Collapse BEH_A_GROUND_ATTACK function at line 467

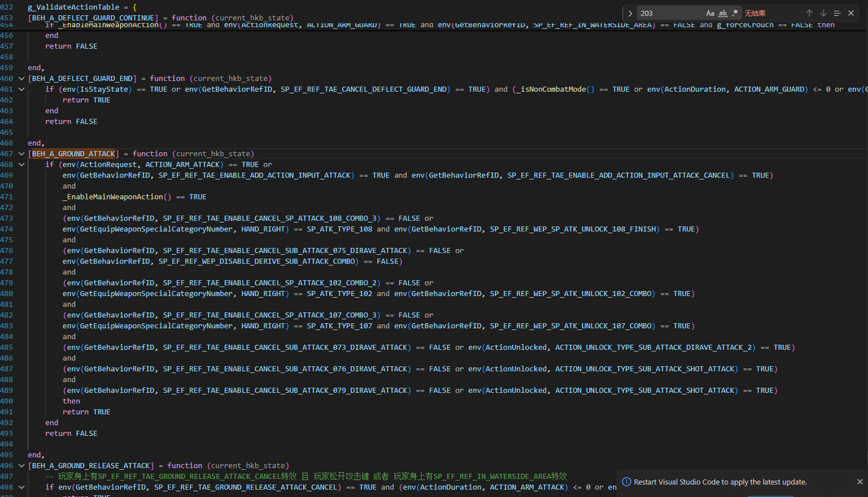tap(22, 154)
